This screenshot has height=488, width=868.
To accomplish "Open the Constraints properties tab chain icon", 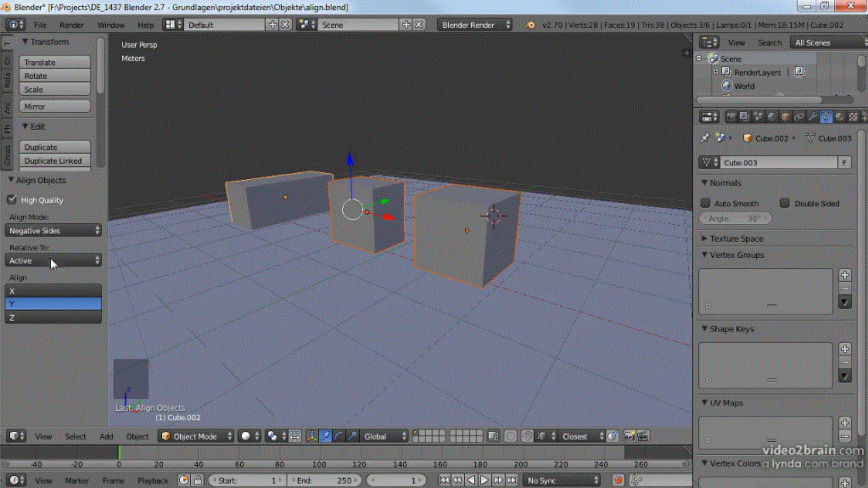I will [798, 117].
